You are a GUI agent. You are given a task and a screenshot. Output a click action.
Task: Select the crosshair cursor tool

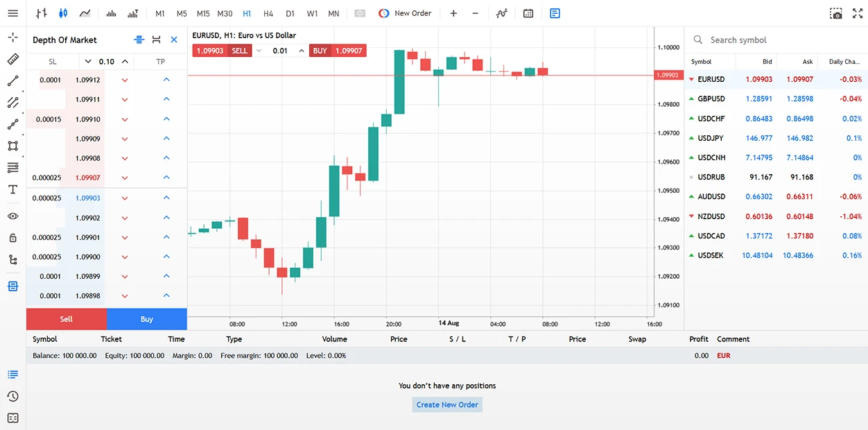[12, 37]
